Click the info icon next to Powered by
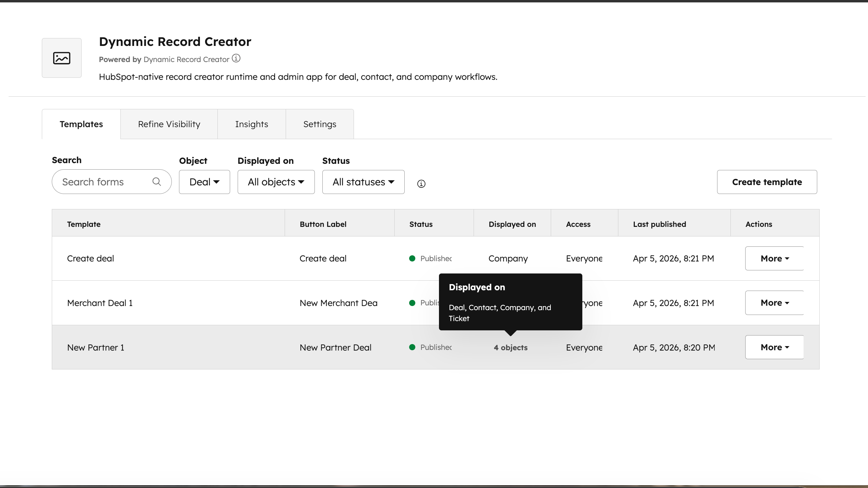 236,58
